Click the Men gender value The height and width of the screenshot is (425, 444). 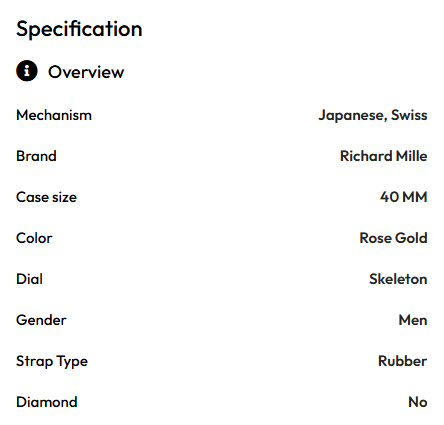[413, 320]
